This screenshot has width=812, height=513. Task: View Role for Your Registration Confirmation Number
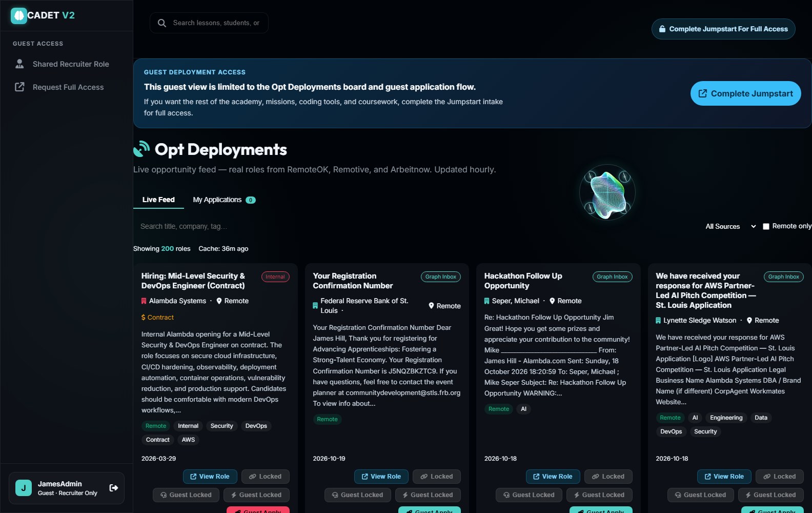pos(381,477)
